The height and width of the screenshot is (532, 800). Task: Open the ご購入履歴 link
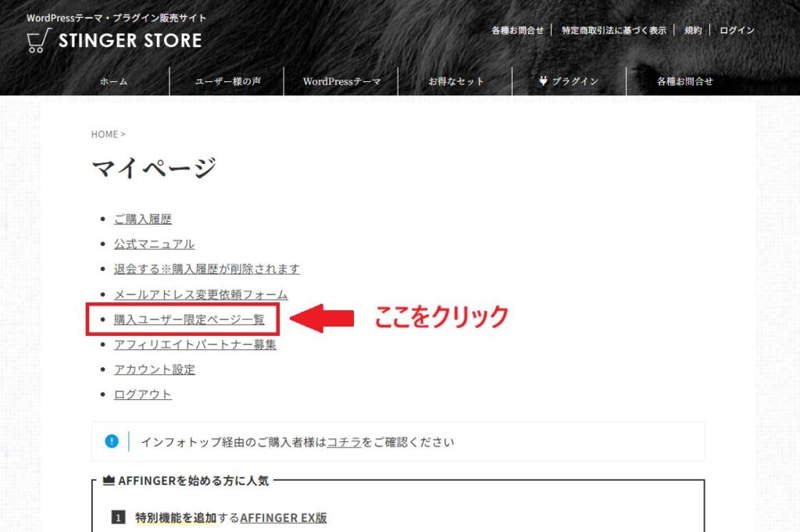pyautogui.click(x=143, y=219)
